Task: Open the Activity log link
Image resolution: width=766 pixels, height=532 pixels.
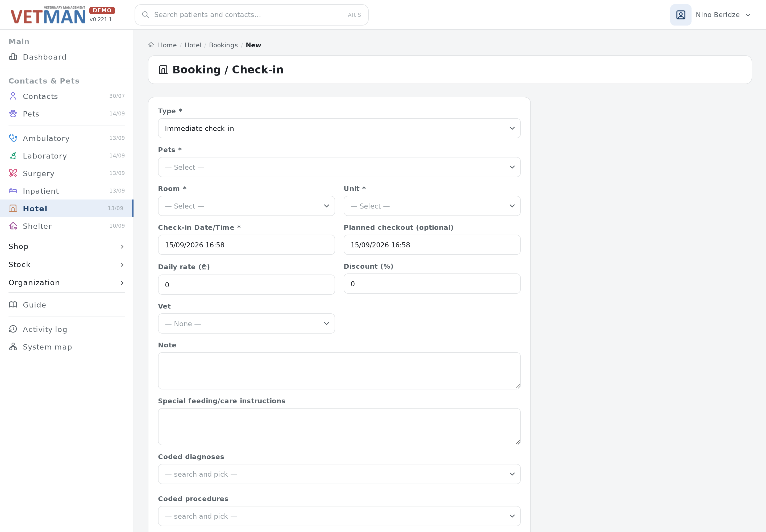Action: [45, 329]
